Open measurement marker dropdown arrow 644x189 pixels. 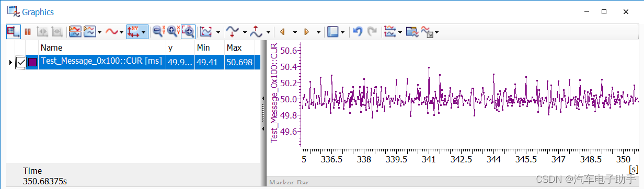tap(245, 32)
